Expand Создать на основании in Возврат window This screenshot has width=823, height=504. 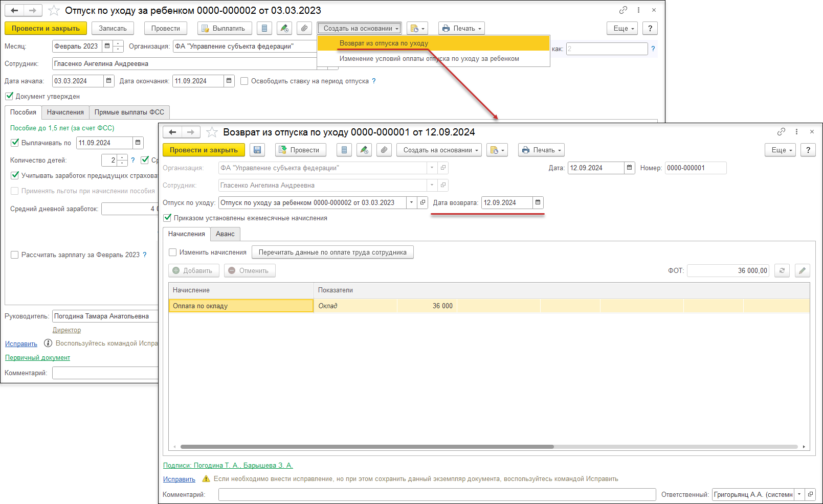tap(439, 150)
